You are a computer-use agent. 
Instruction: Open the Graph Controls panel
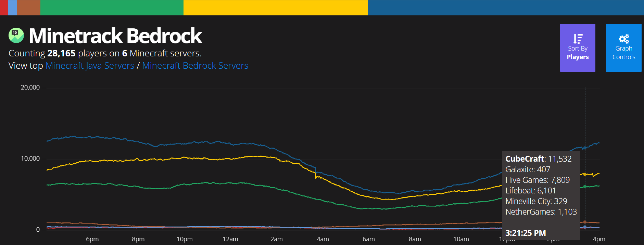click(x=623, y=48)
